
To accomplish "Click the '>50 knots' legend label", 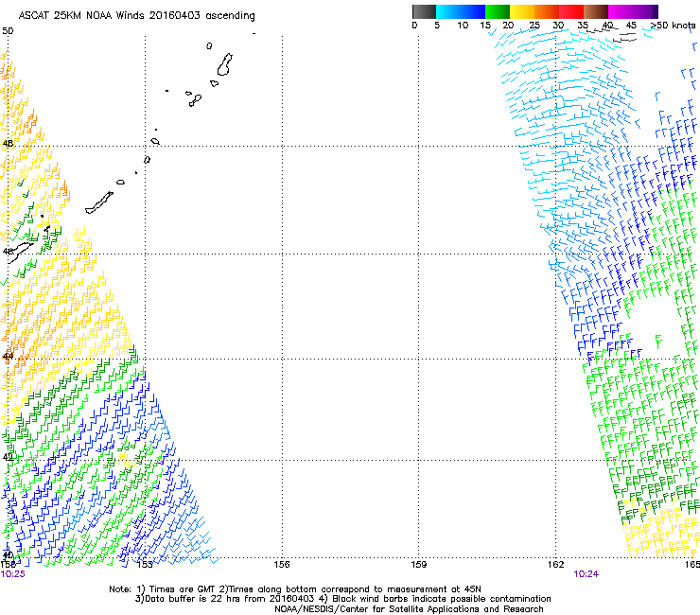I will (x=673, y=26).
